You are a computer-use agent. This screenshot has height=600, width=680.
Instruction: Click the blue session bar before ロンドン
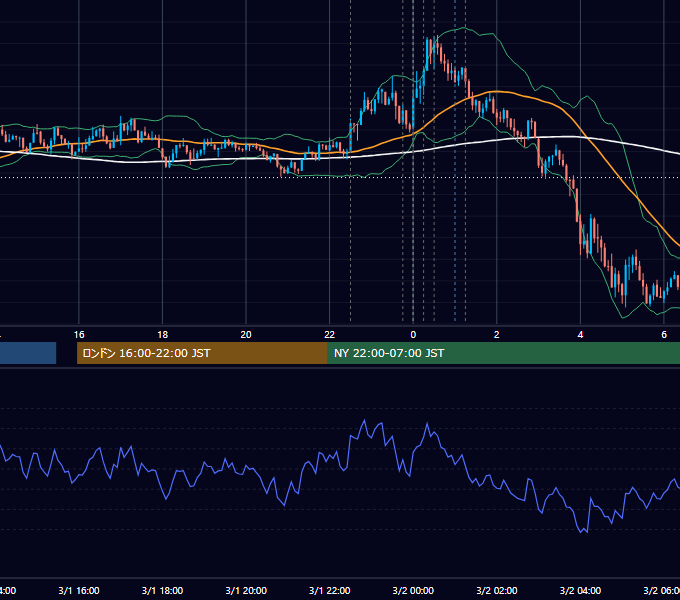coord(28,353)
